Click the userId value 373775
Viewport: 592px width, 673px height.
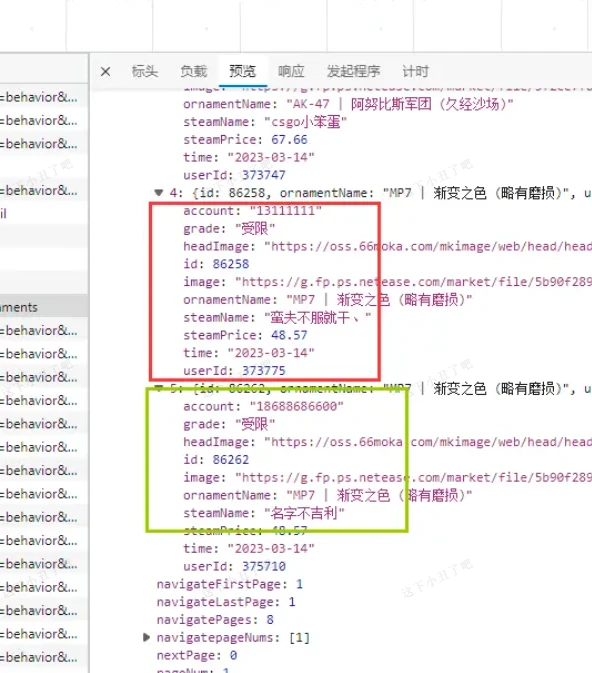point(264,370)
